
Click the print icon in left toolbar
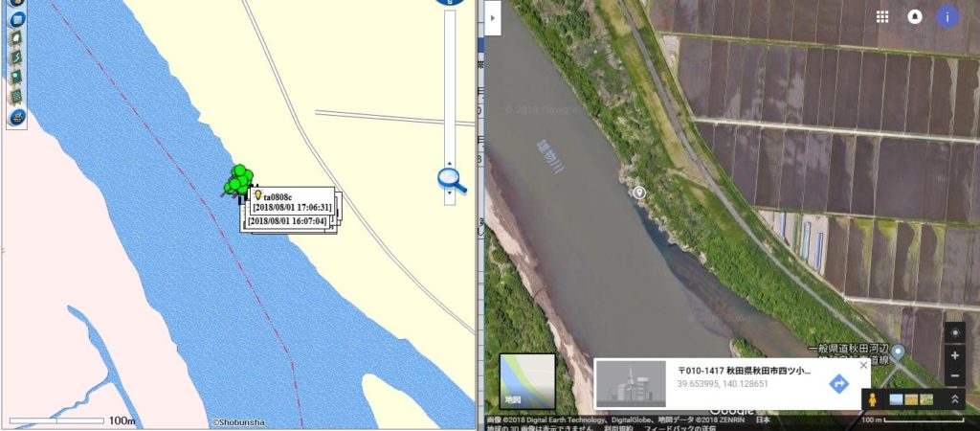pyautogui.click(x=17, y=117)
